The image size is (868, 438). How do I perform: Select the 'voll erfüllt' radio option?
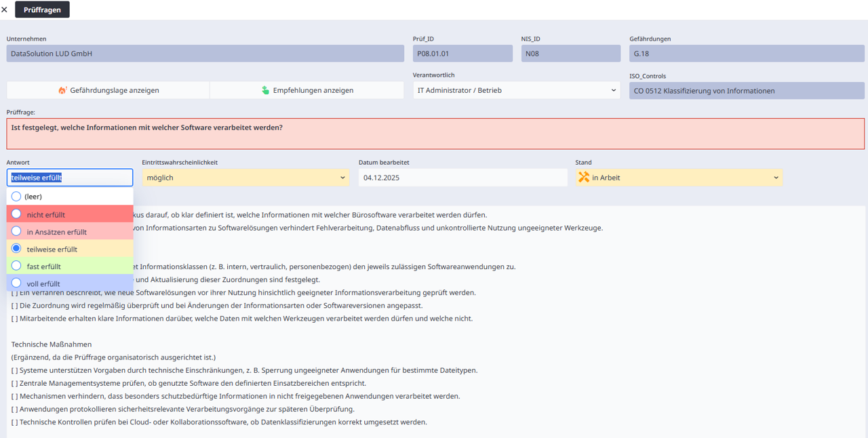16,283
